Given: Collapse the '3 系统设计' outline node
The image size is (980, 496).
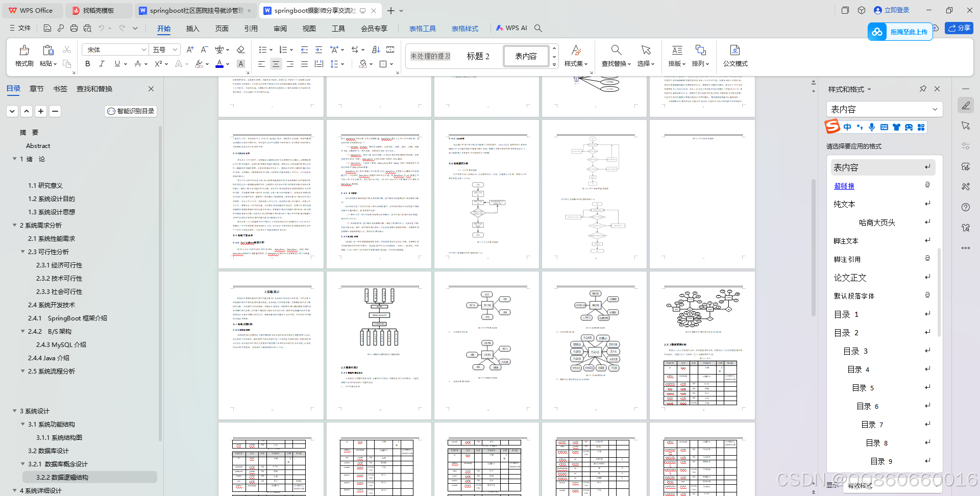Looking at the screenshot, I should (x=14, y=411).
